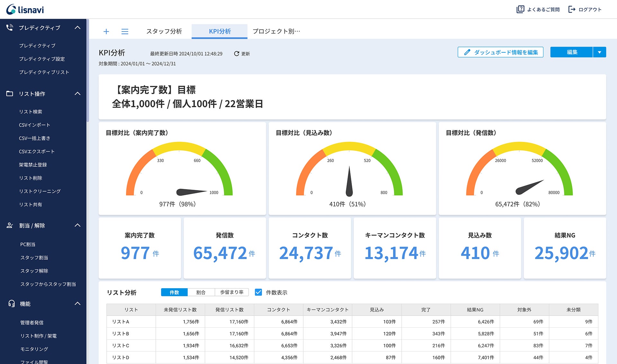Click the phone icon next to プレディクティブ
Viewport: 617px width, 364px height.
(x=10, y=28)
